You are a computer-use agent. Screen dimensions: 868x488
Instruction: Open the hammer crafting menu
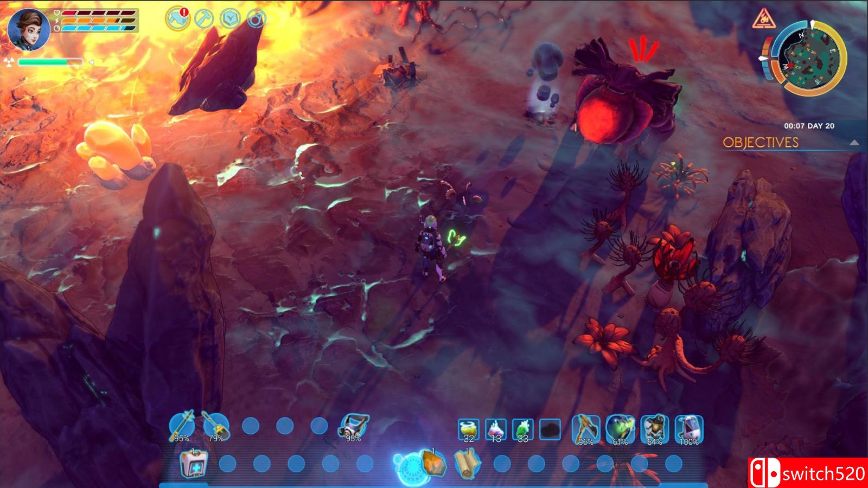203,19
